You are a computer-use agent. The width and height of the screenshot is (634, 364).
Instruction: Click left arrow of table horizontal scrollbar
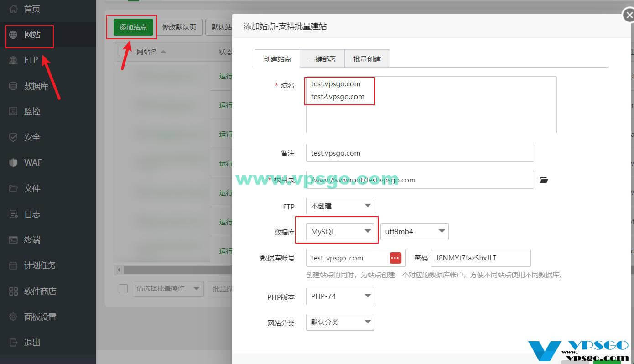119,270
